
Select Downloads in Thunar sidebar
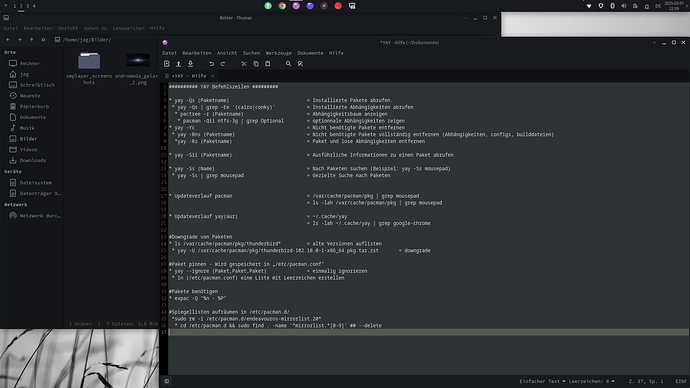tap(33, 161)
